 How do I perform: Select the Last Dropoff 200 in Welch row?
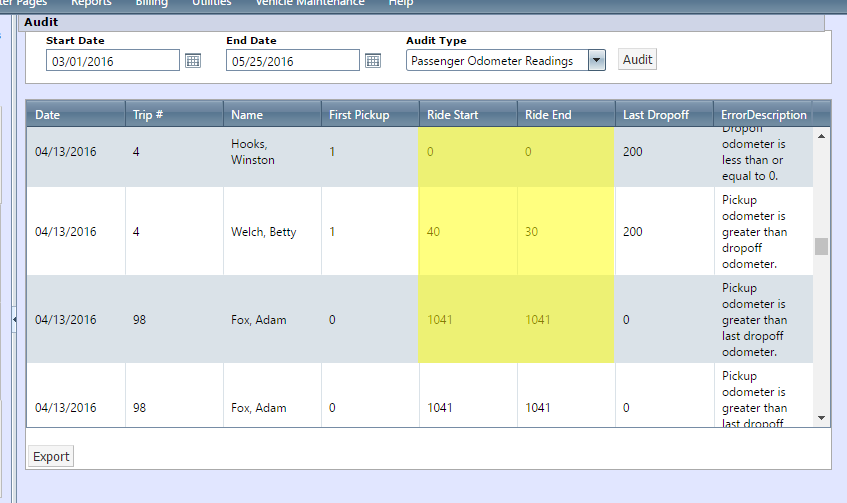click(664, 231)
